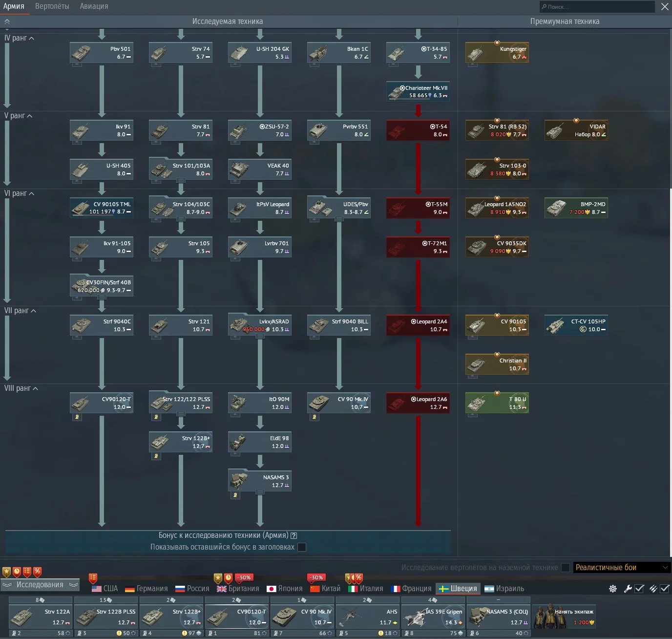Toggle the auto-repair checkbox next to the wrench
This screenshot has width=672, height=639.
[639, 589]
